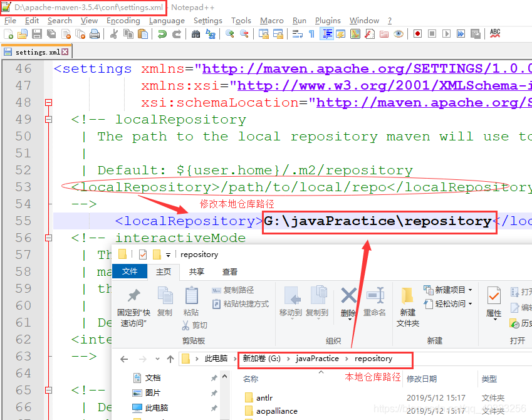Close the current document via toolbar
This screenshot has width=532, height=420.
coord(66,34)
